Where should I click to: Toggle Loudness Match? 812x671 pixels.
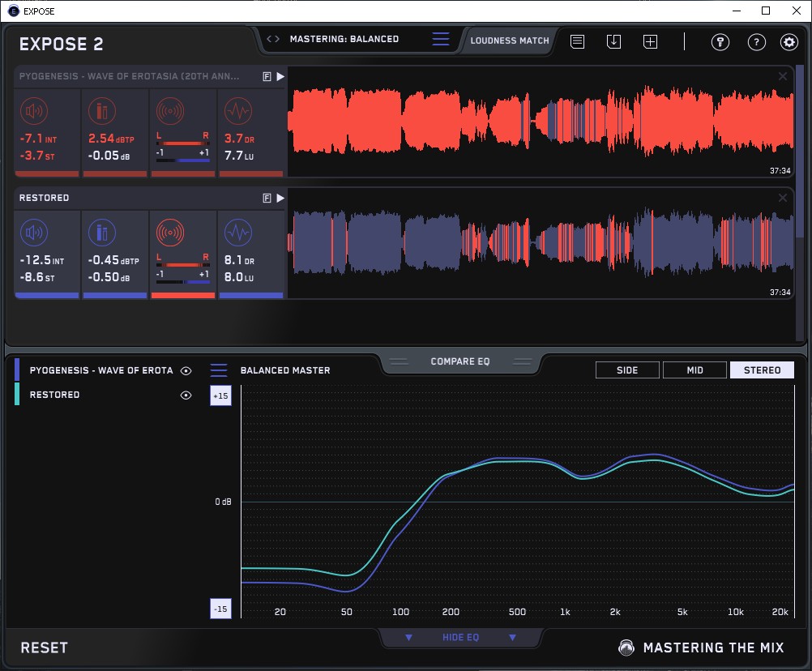[510, 41]
